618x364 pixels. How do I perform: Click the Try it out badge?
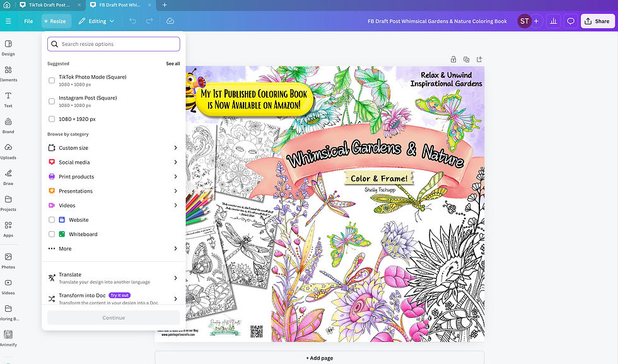(119, 295)
